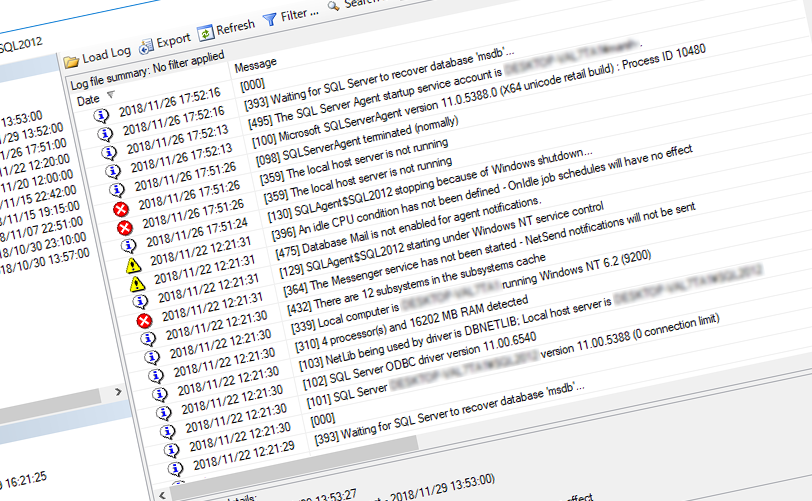The width and height of the screenshot is (812, 501).
Task: Click the Load Log label
Action: pos(106,54)
